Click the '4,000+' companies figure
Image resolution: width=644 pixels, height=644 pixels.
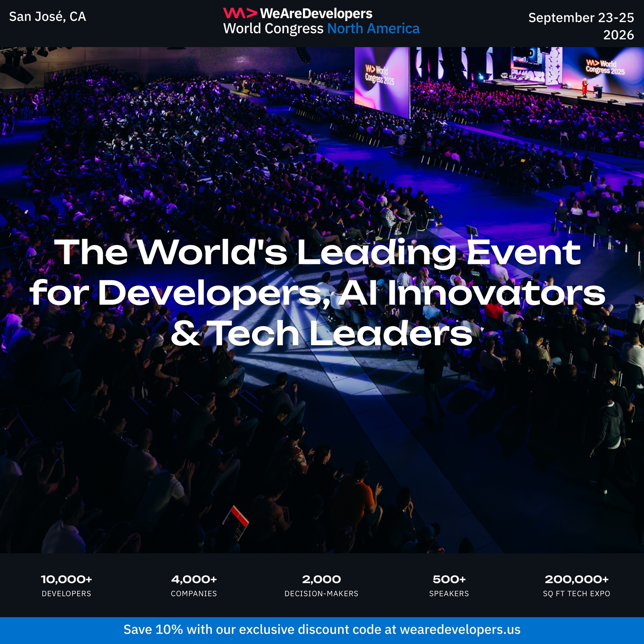click(x=194, y=579)
